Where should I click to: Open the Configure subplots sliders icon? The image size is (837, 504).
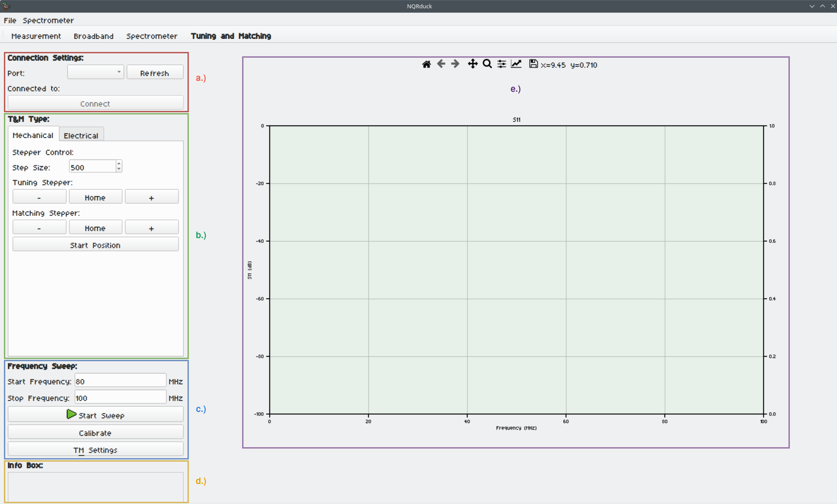click(x=501, y=64)
